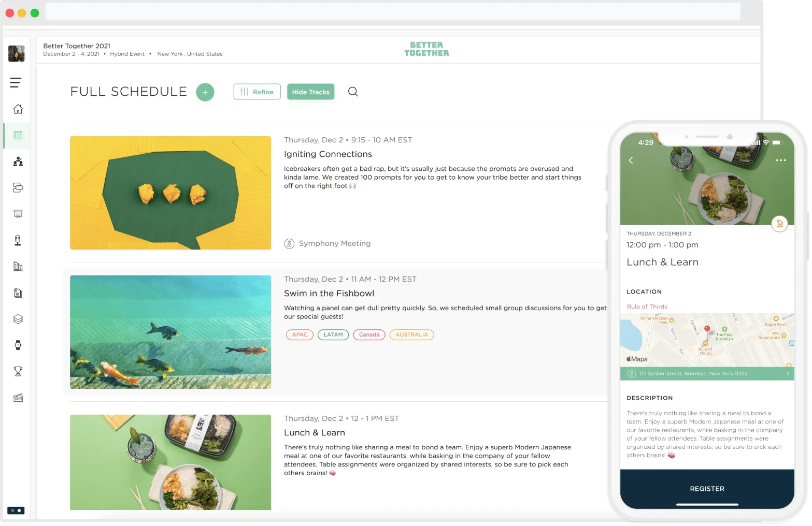Viewport: 812px width, 526px height.
Task: Tap the round document icon on phone
Action: [x=779, y=224]
